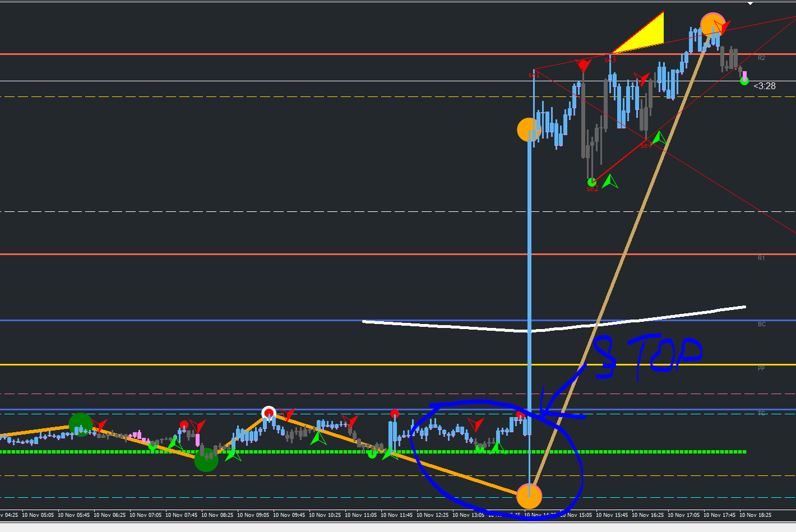Click the chart shift triangle on the top edge
The height and width of the screenshot is (532, 796).
pyautogui.click(x=751, y=3)
